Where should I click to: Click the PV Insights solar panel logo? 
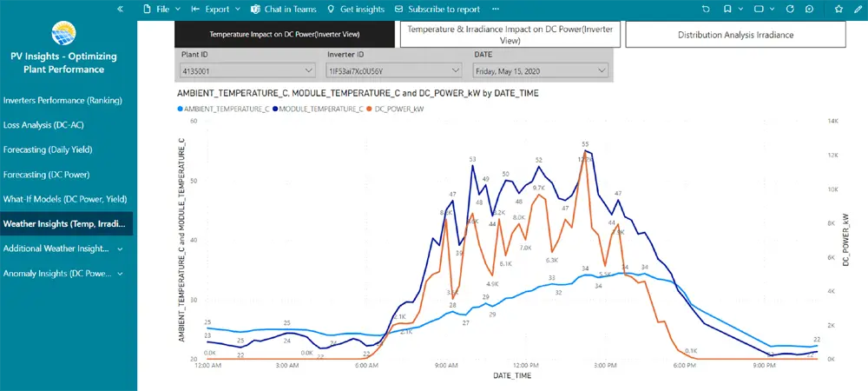63,33
